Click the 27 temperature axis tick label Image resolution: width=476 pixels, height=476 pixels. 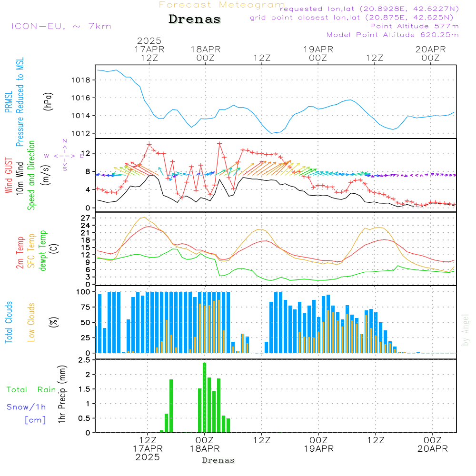pyautogui.click(x=85, y=218)
